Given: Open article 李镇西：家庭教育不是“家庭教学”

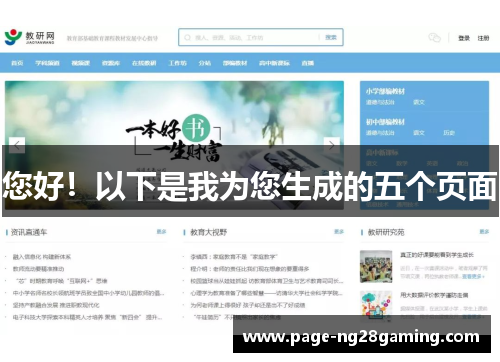Looking at the screenshot, I should click(234, 257).
